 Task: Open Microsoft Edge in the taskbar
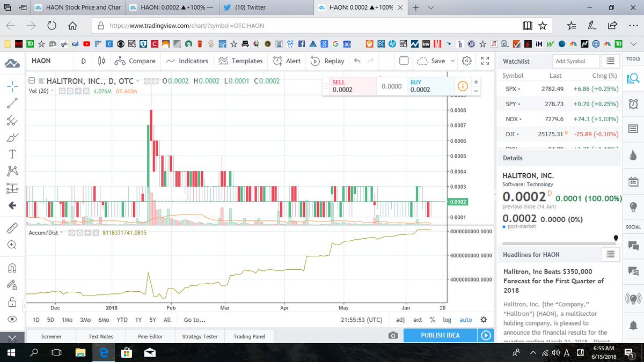click(x=105, y=353)
